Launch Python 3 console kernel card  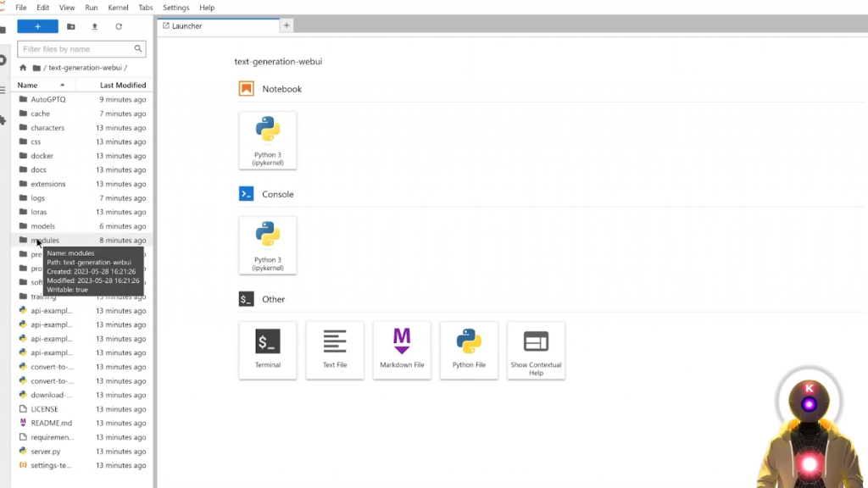(x=268, y=246)
